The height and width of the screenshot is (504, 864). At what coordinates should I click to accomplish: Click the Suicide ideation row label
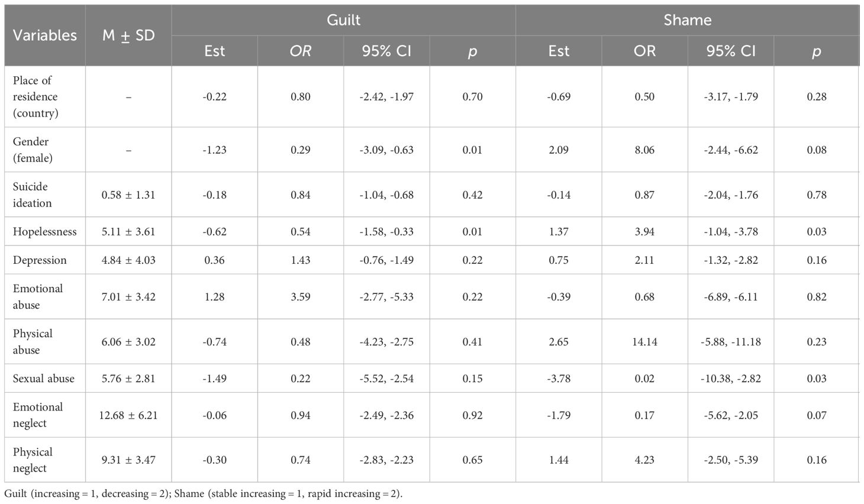32,195
